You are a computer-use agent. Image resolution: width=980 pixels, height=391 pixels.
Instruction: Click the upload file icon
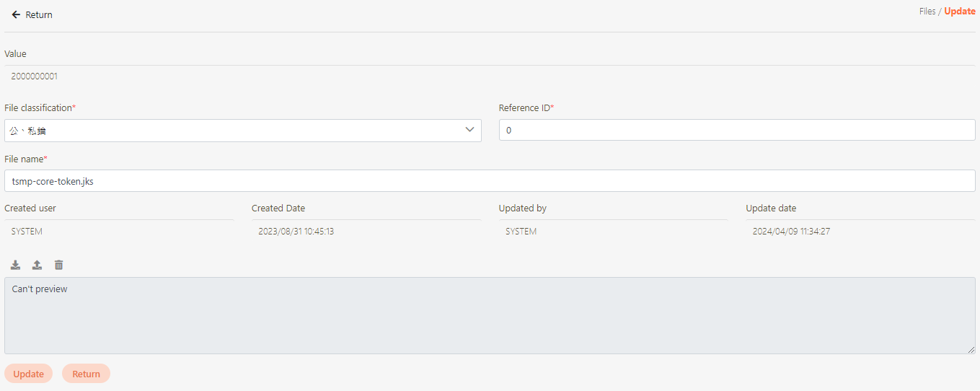[x=37, y=265]
